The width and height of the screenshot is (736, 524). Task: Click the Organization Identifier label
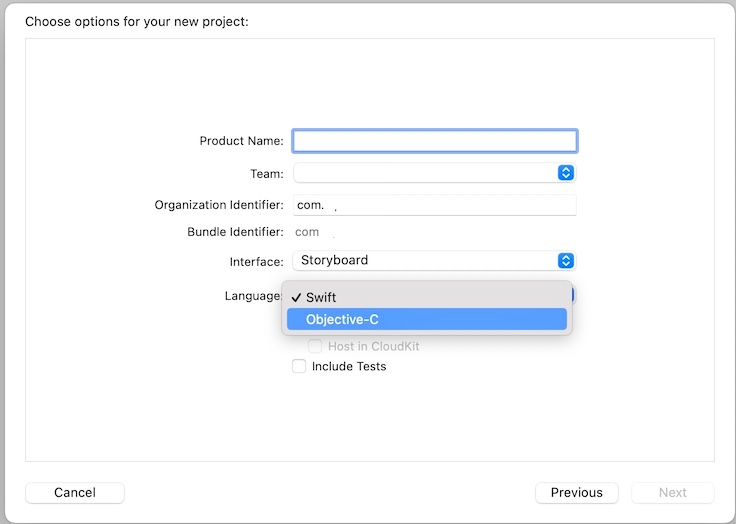[x=219, y=205]
